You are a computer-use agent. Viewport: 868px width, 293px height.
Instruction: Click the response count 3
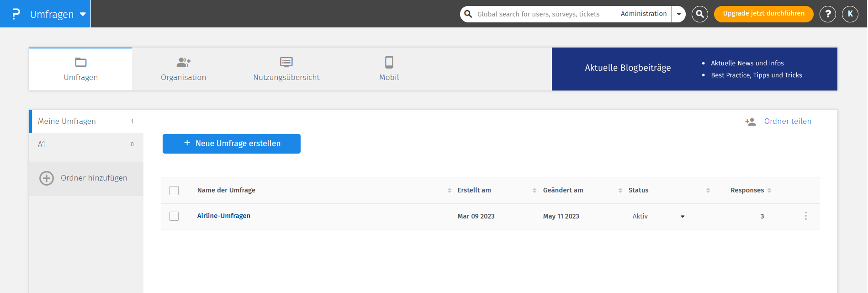(762, 216)
